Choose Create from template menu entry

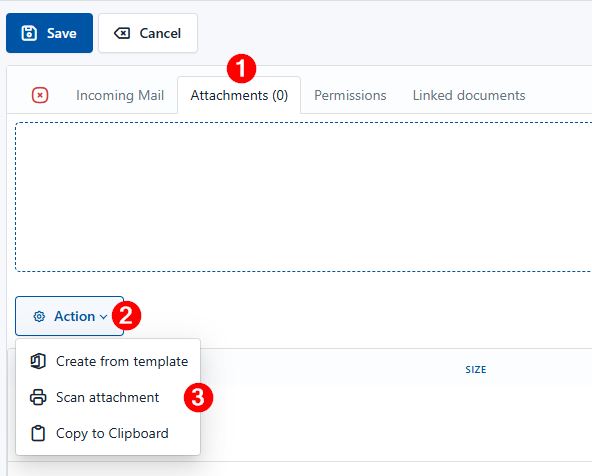pyautogui.click(x=108, y=361)
